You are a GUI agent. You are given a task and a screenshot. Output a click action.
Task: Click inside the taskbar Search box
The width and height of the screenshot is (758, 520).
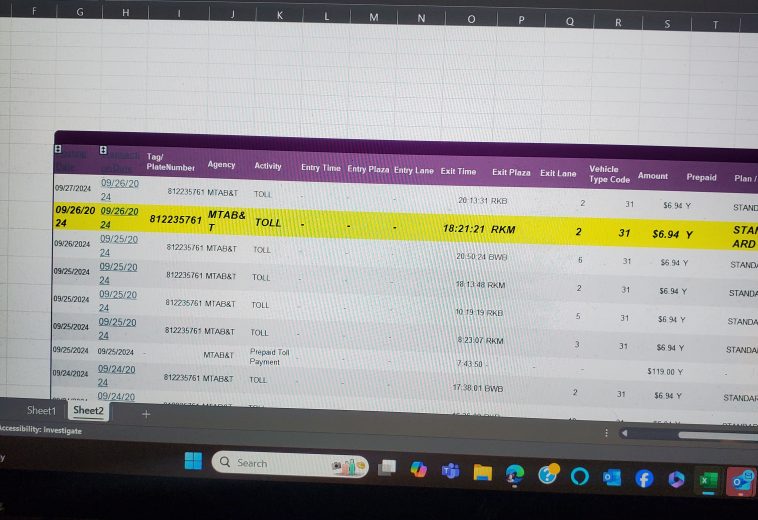[290, 464]
